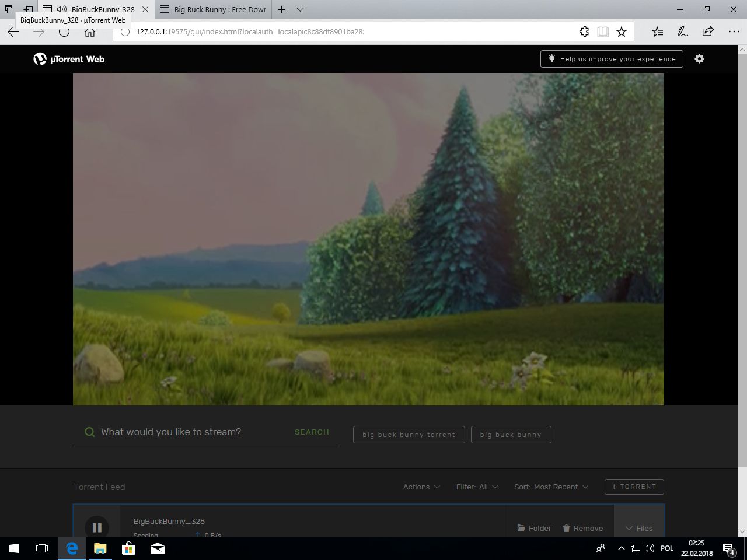
Task: Open the Filter: All dropdown
Action: pyautogui.click(x=477, y=487)
